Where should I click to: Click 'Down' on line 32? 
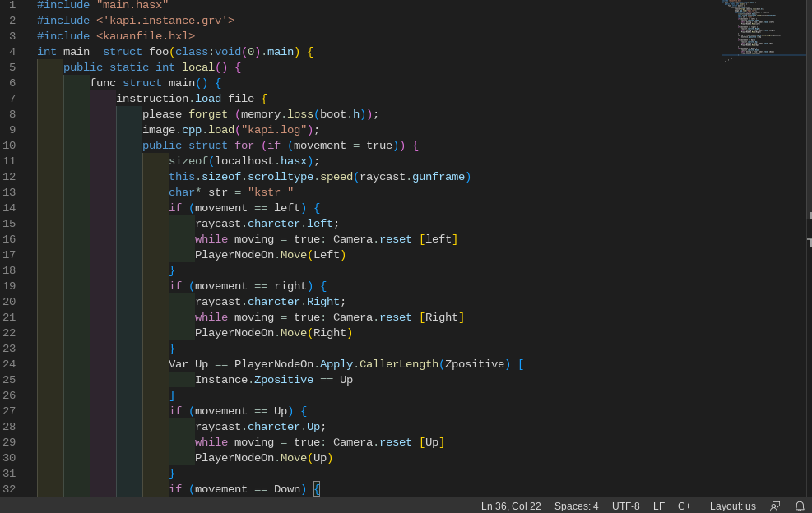coord(287,489)
